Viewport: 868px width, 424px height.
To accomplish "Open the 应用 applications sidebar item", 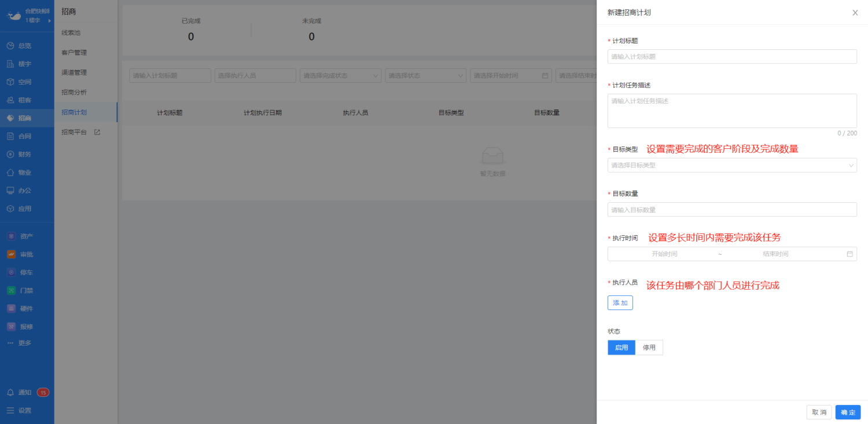I will (x=19, y=209).
